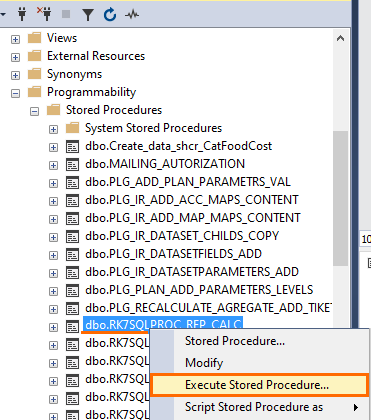Select Modify in the context menu
Screen dimensions: 371x420
pyautogui.click(x=204, y=363)
